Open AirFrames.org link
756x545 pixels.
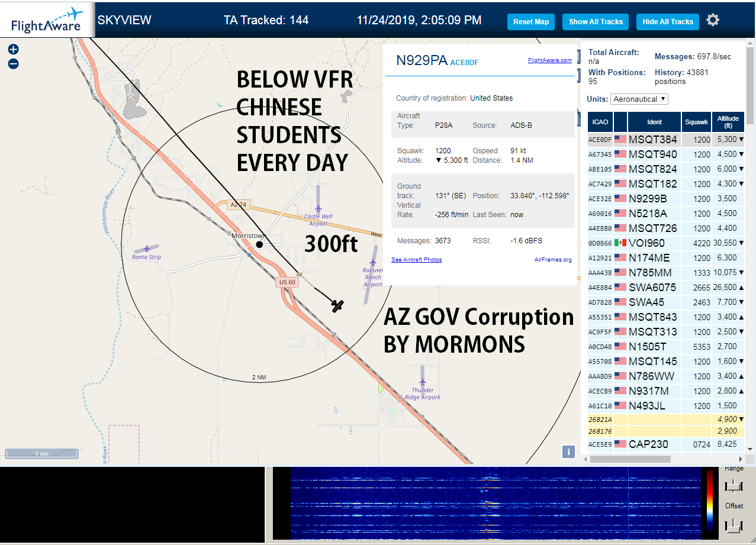click(x=553, y=260)
